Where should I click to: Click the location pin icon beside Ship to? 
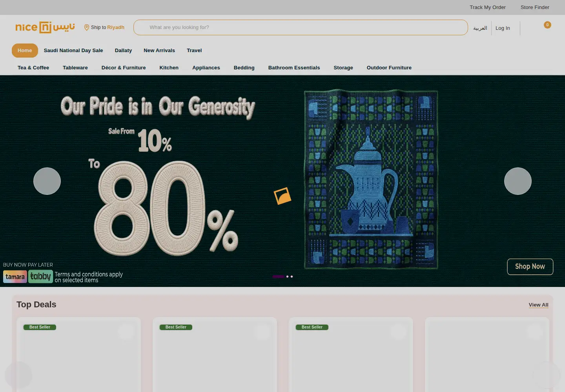87,27
